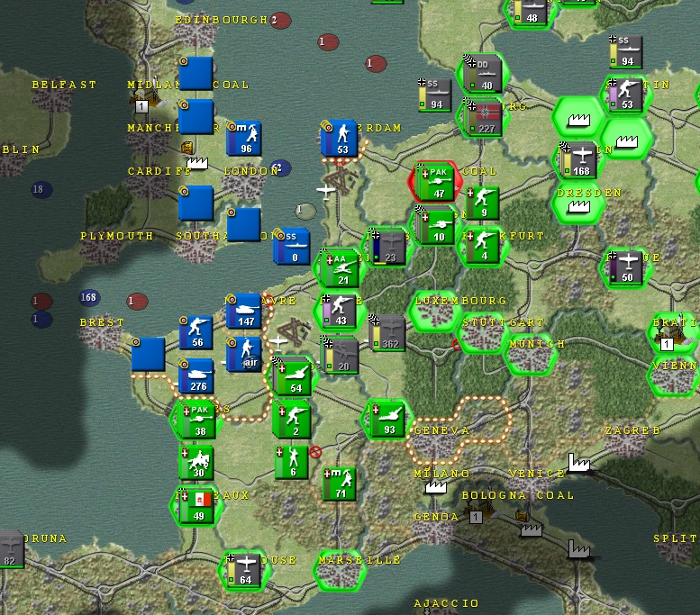Click the Split city label
Screen dimensions: 700x615
tap(675, 538)
